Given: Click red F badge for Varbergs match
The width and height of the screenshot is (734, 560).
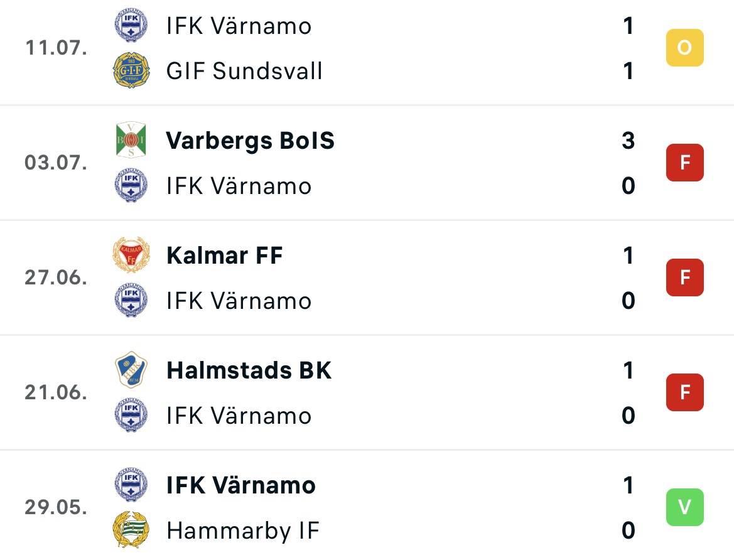Looking at the screenshot, I should pos(685,163).
